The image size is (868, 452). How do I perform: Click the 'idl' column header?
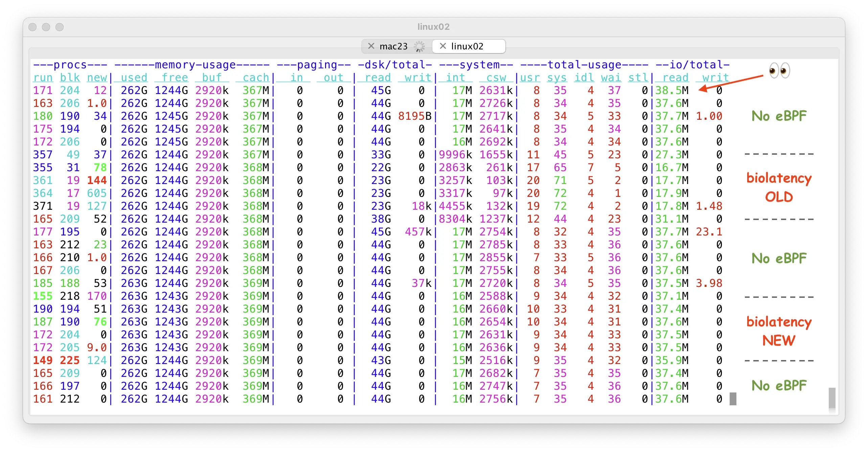[584, 77]
